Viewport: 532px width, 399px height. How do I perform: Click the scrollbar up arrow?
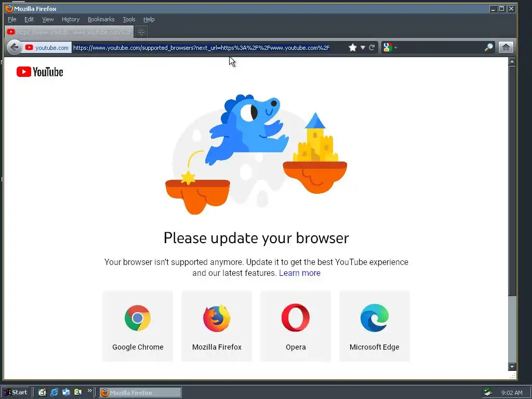pyautogui.click(x=512, y=61)
